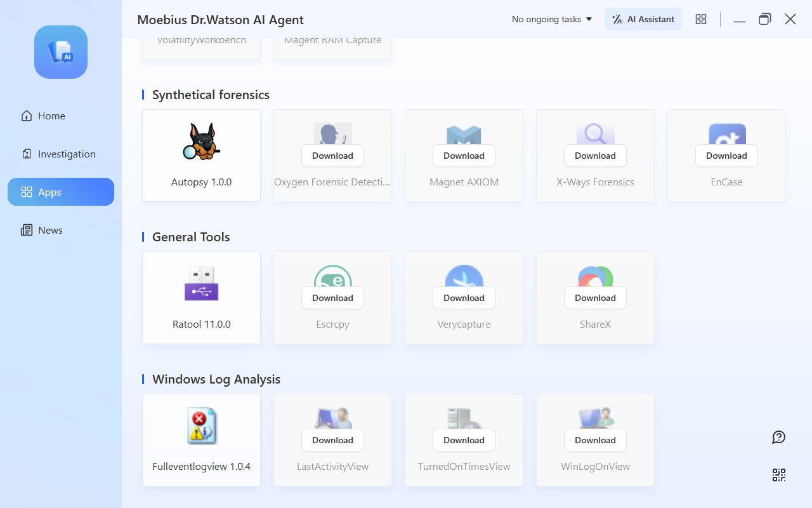This screenshot has width=812, height=508.
Task: Go to the Investigation section
Action: pos(61,154)
